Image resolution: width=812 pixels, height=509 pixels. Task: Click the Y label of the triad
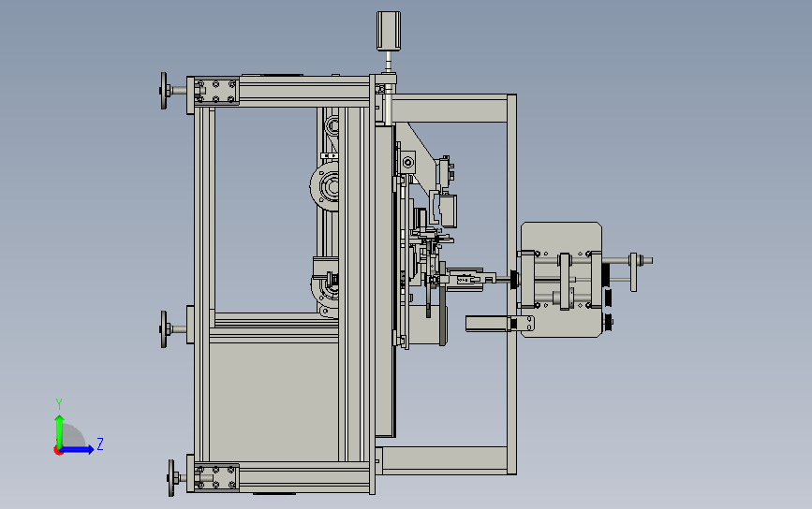(x=59, y=404)
